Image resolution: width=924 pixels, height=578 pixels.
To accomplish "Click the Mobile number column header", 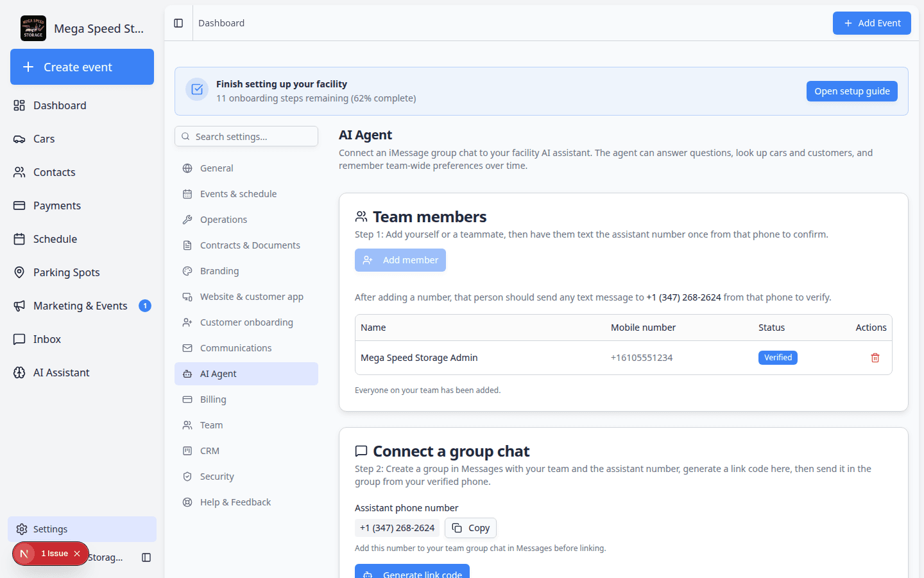I will point(643,328).
